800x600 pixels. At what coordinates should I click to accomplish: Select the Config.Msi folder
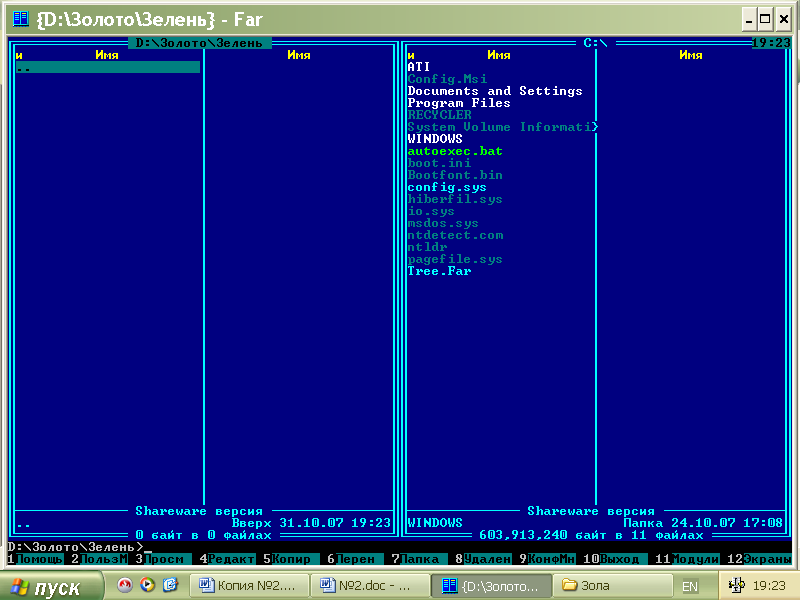[x=447, y=79]
